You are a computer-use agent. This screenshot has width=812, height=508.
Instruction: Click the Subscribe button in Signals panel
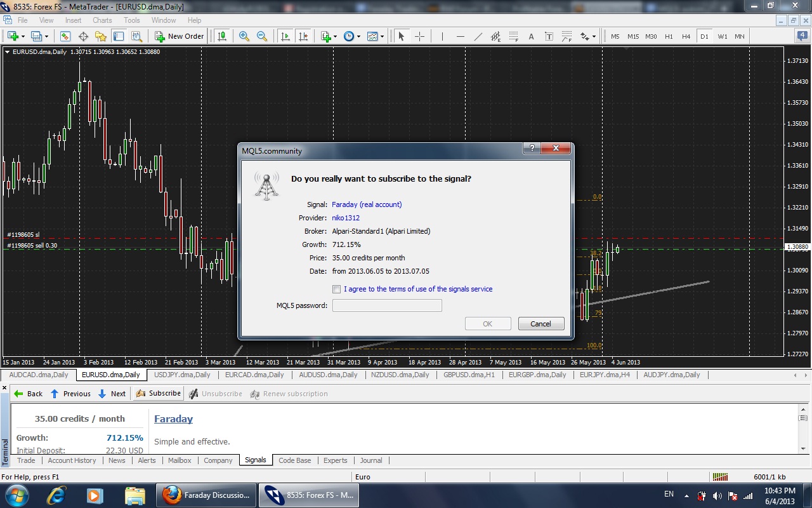click(x=159, y=394)
